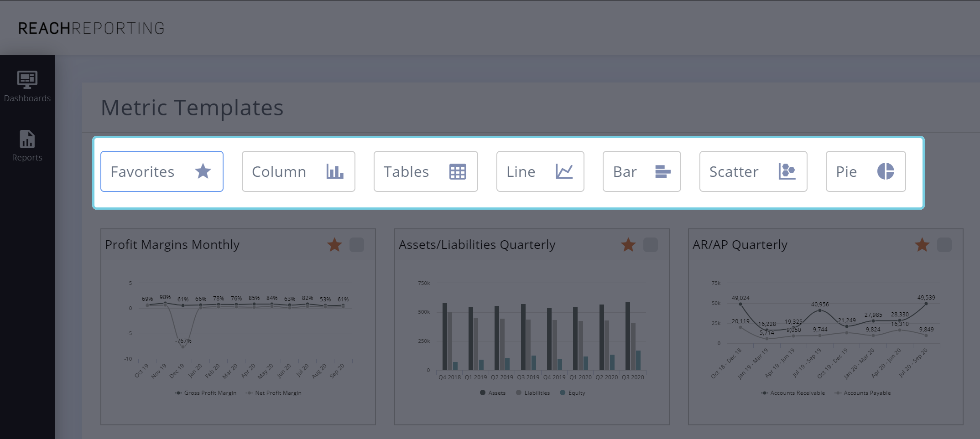The height and width of the screenshot is (439, 980).
Task: Click the Bar chart icon
Action: (662, 171)
